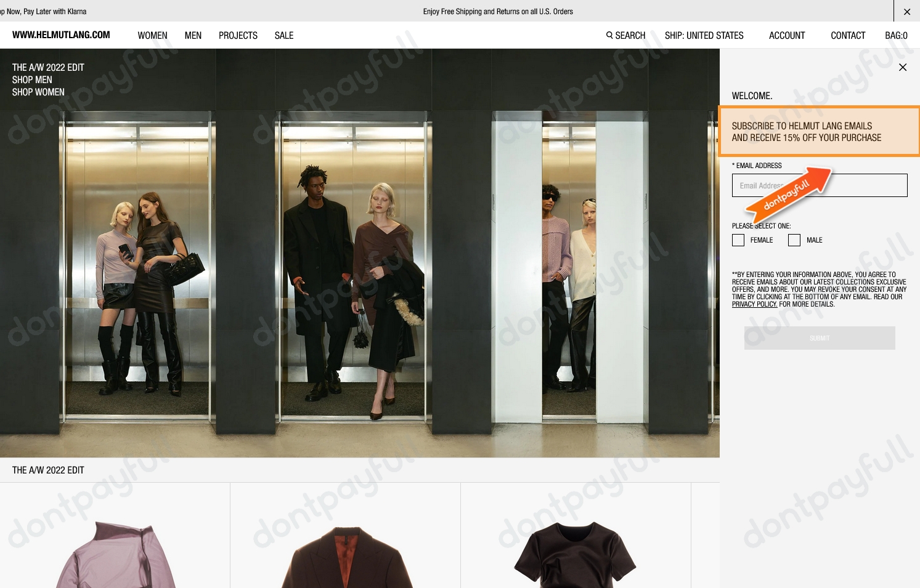Open the Projects menu
Image resolution: width=920 pixels, height=588 pixels.
(x=238, y=36)
